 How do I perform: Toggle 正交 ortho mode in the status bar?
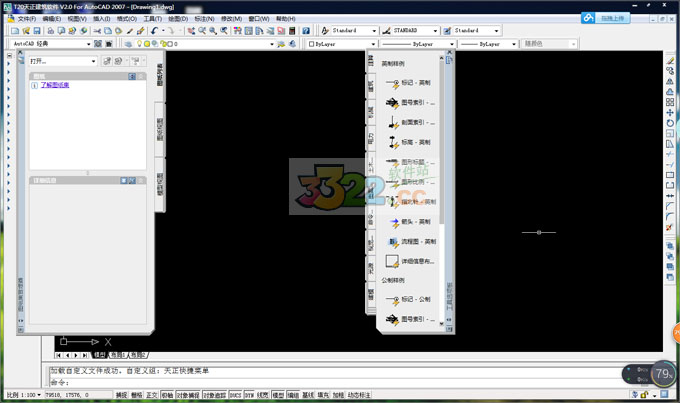coord(152,395)
